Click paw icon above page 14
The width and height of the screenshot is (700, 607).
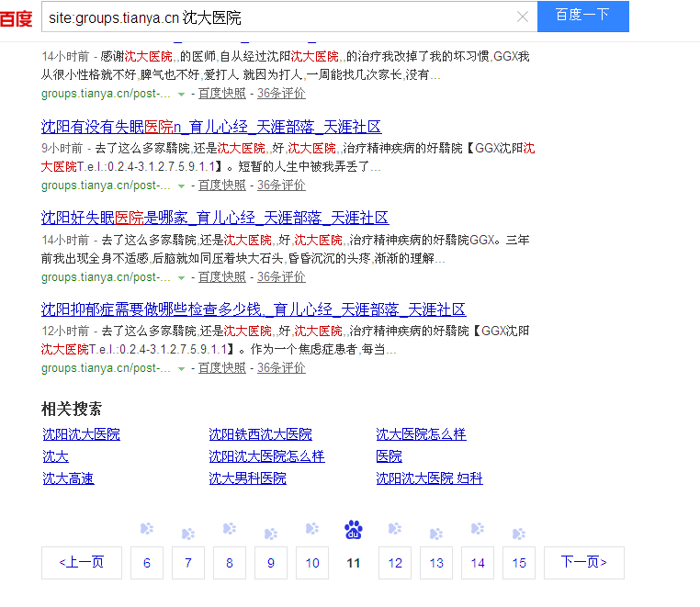point(478,528)
